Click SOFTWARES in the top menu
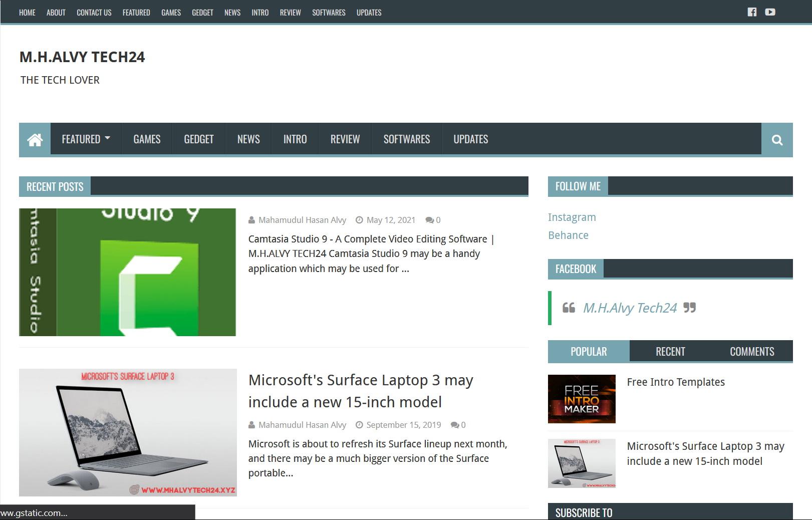 click(329, 13)
